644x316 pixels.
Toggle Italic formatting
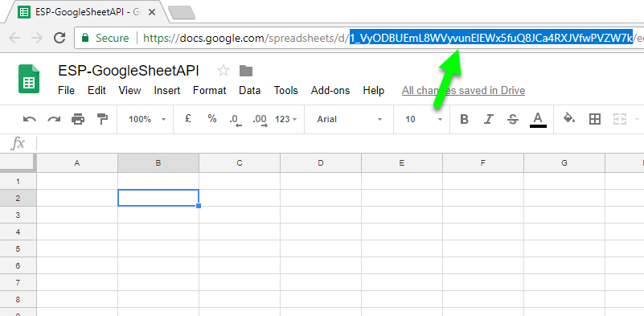pos(488,120)
